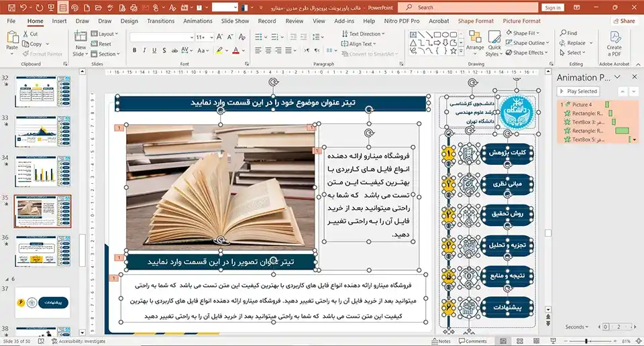644x346 pixels.
Task: Open the Font name combo box
Action: pos(162,38)
